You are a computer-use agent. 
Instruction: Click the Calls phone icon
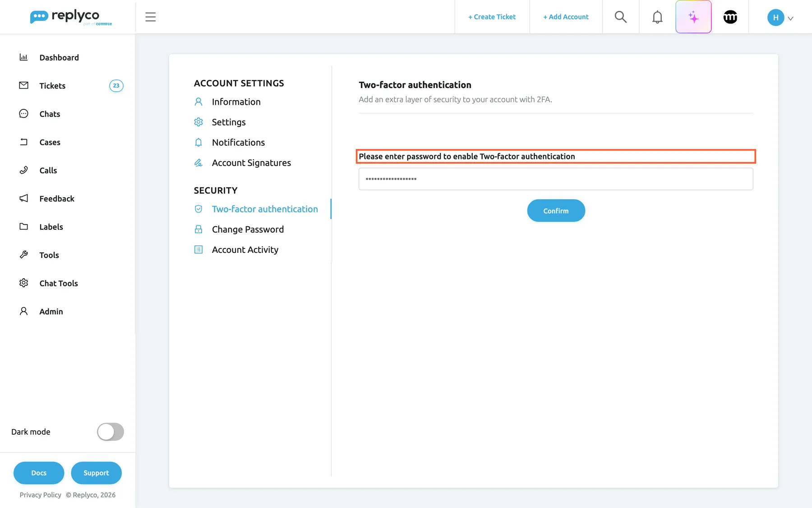23,170
